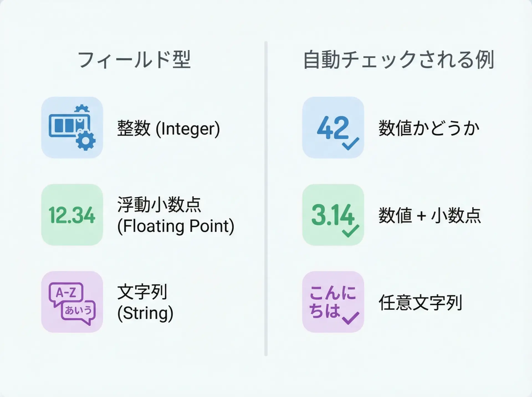532x397 pixels.
Task: Click the purple こんにちは icon
Action: pos(332,301)
